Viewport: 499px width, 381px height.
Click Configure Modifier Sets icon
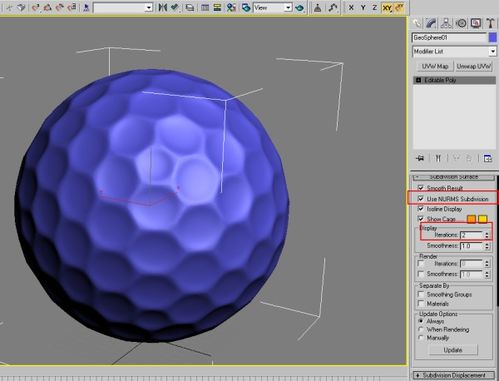click(488, 158)
